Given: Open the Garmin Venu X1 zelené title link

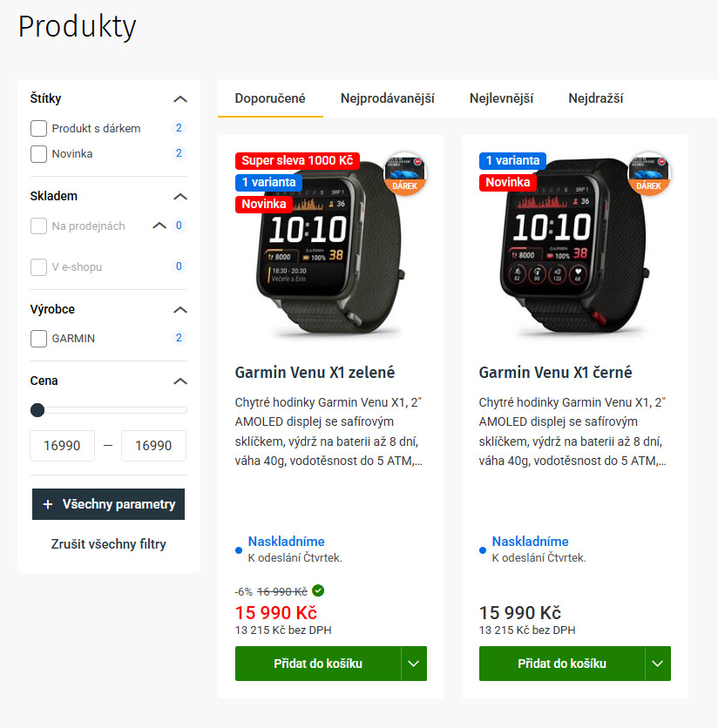Looking at the screenshot, I should [x=315, y=373].
